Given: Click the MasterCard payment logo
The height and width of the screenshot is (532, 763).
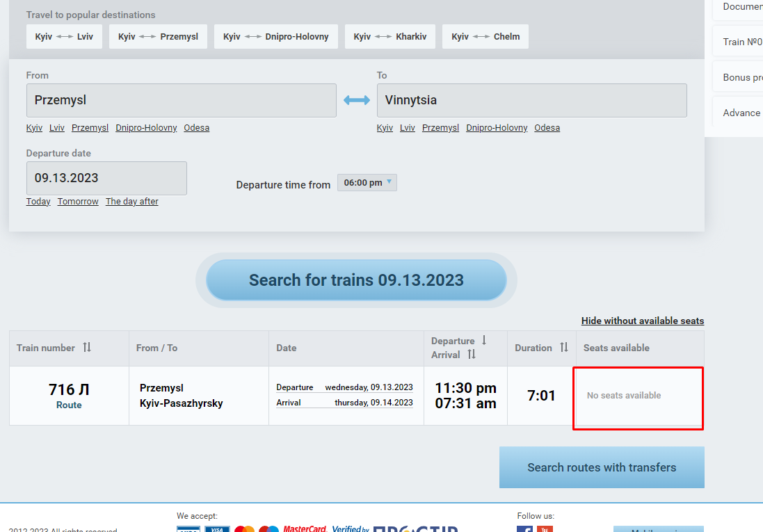Looking at the screenshot, I should click(x=305, y=529).
